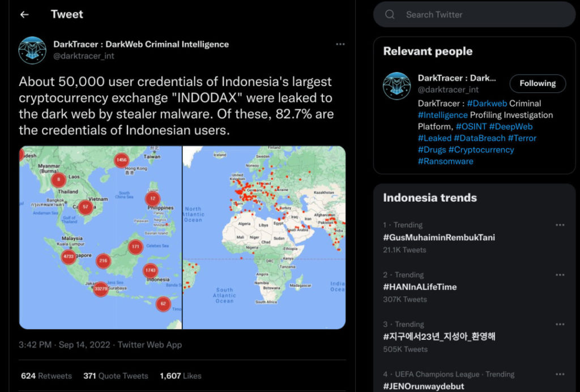This screenshot has height=392, width=580.
Task: Click DarkTracer's profile avatar on the tweet
Action: 33,50
